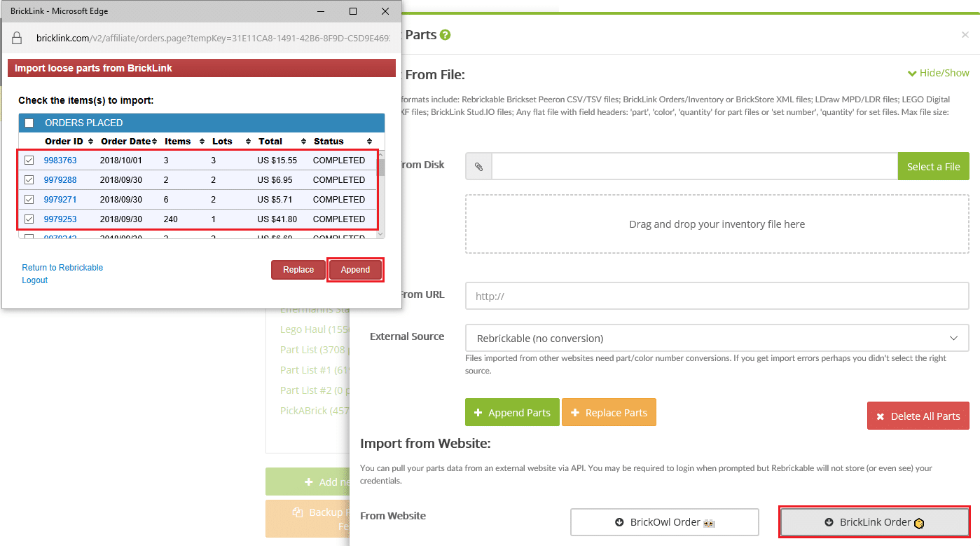Uncheck order 9979288 checkbox
The image size is (980, 546).
point(29,180)
